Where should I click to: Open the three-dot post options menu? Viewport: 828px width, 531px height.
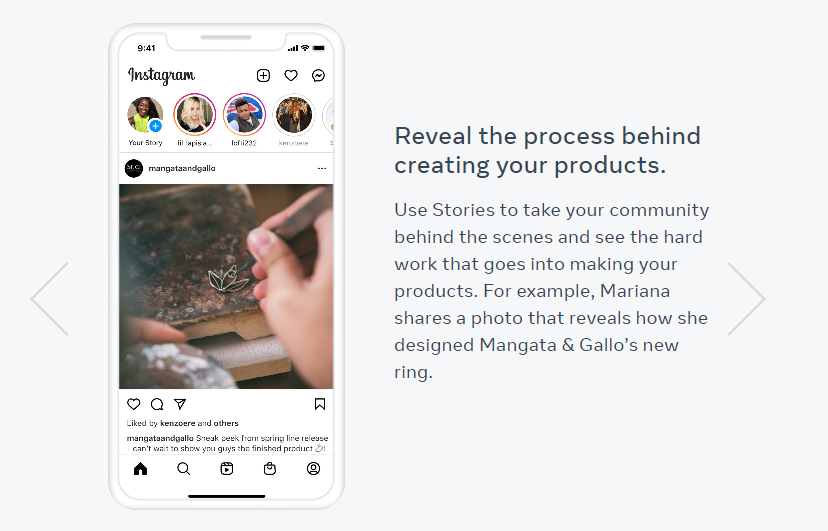click(322, 168)
